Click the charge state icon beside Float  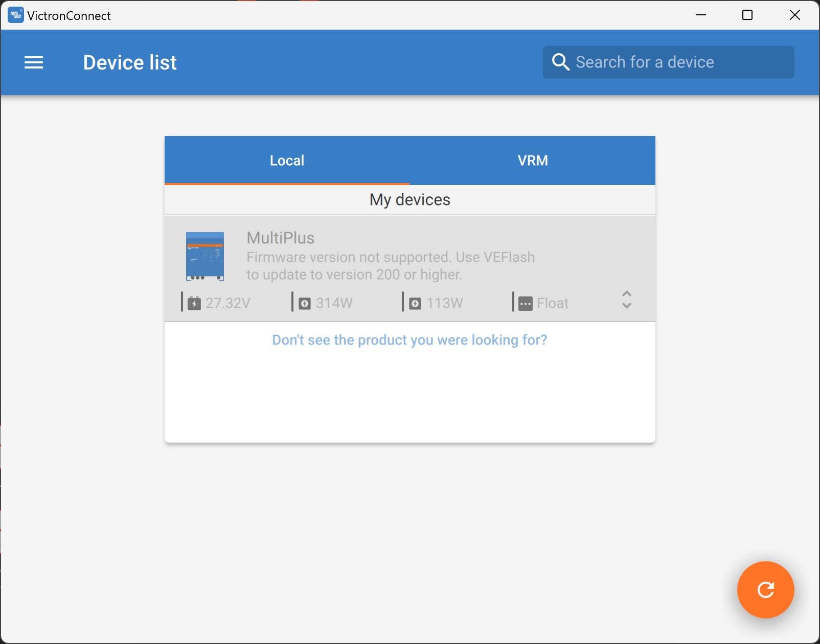coord(525,304)
